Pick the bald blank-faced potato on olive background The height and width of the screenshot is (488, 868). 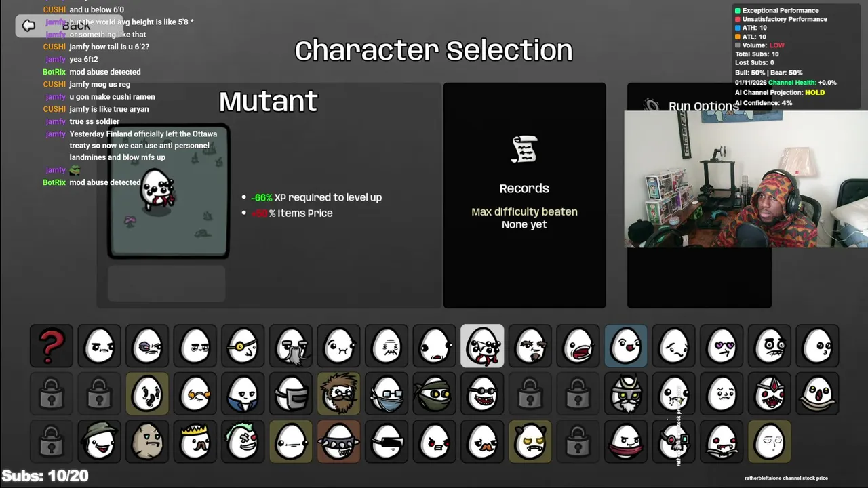point(770,441)
